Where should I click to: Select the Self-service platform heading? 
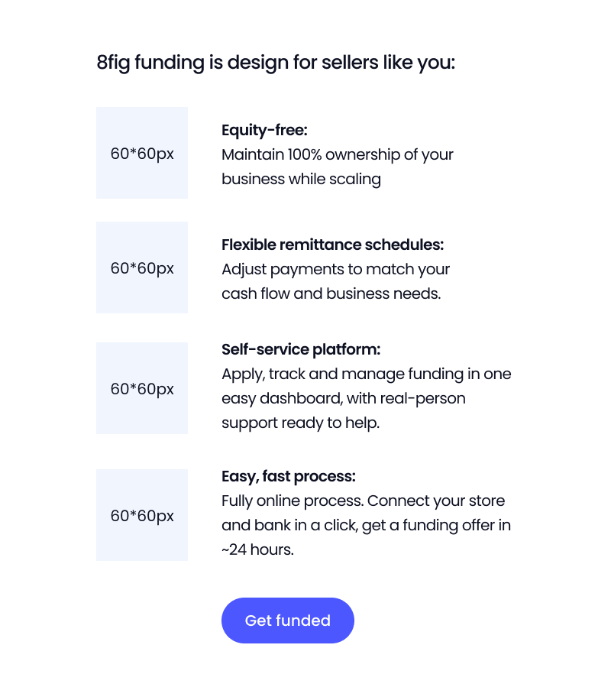[x=301, y=349]
